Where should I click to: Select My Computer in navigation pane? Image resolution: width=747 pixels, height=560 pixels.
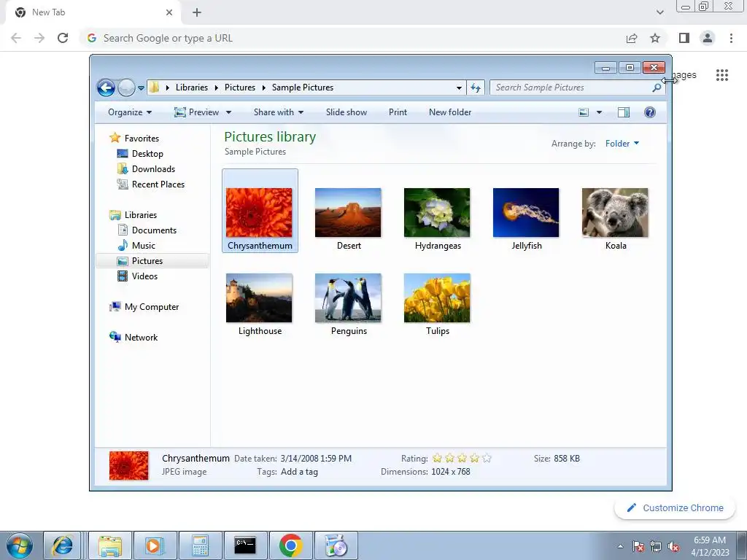(152, 307)
